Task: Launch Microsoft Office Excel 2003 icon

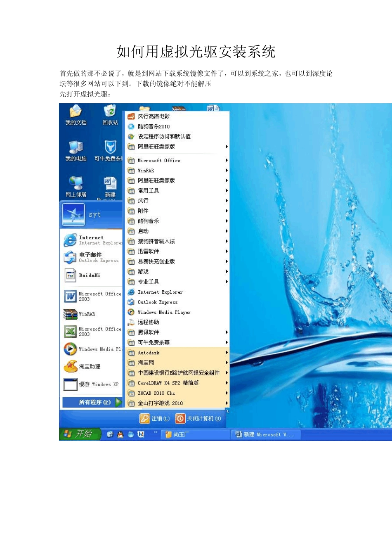Action: click(x=70, y=332)
